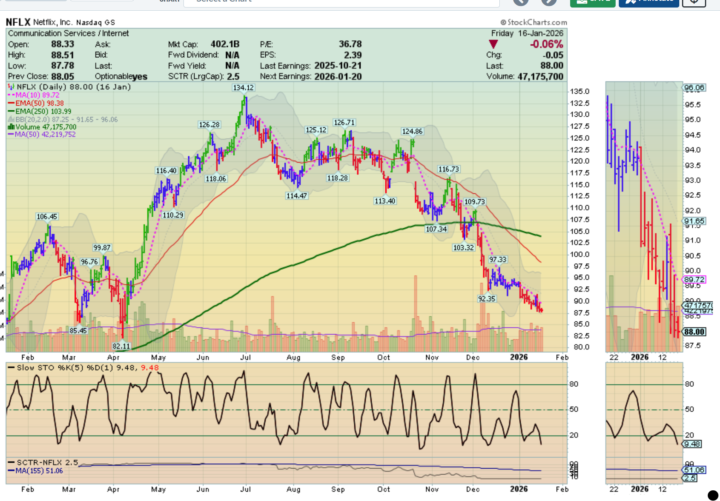Image resolution: width=720 pixels, height=501 pixels.
Task: Click the Last Earnings date 2025-10-21
Action: point(338,66)
